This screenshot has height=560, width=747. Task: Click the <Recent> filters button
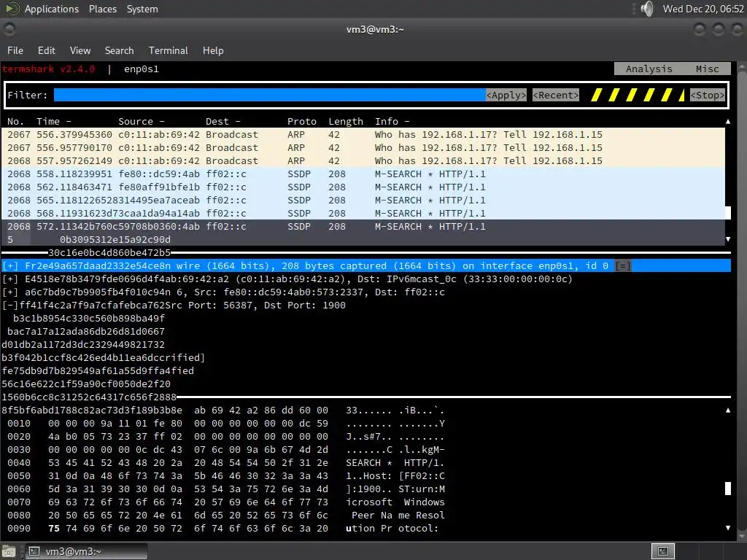(x=555, y=95)
